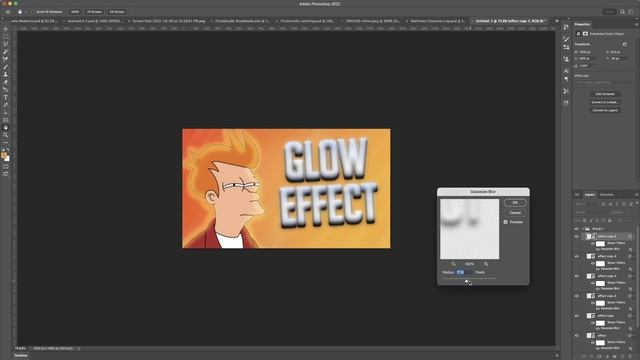640x360 pixels.
Task: Zoom out the Gaussian Blur preview
Action: (453, 264)
